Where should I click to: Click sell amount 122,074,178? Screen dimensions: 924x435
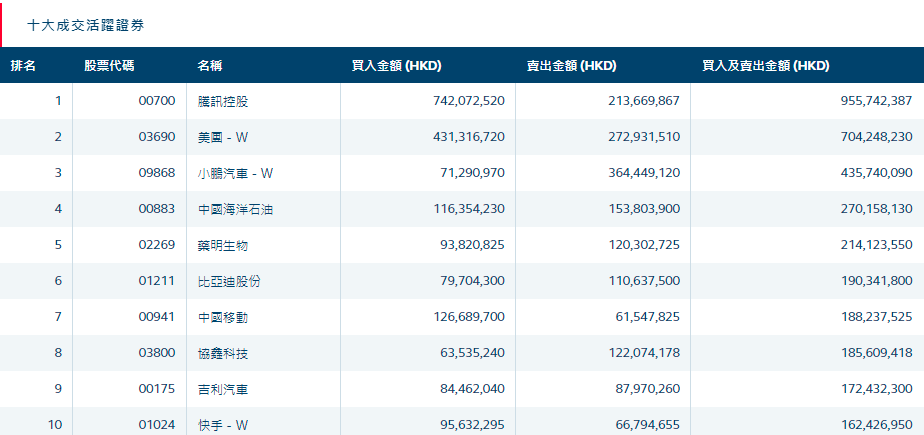click(644, 353)
